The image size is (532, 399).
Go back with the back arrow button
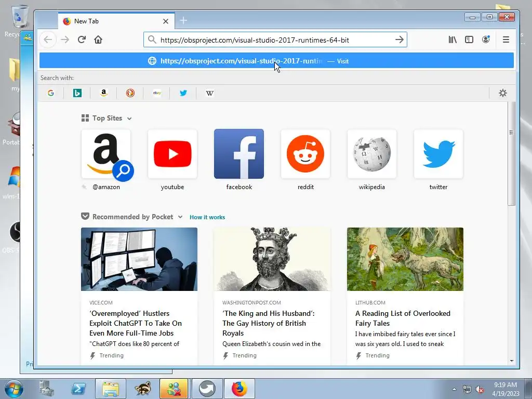click(x=48, y=39)
